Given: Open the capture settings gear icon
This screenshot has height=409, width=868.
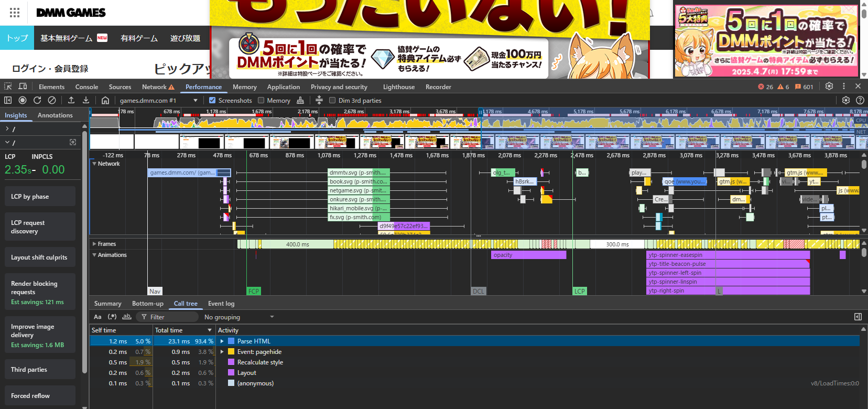Looking at the screenshot, I should click(845, 100).
